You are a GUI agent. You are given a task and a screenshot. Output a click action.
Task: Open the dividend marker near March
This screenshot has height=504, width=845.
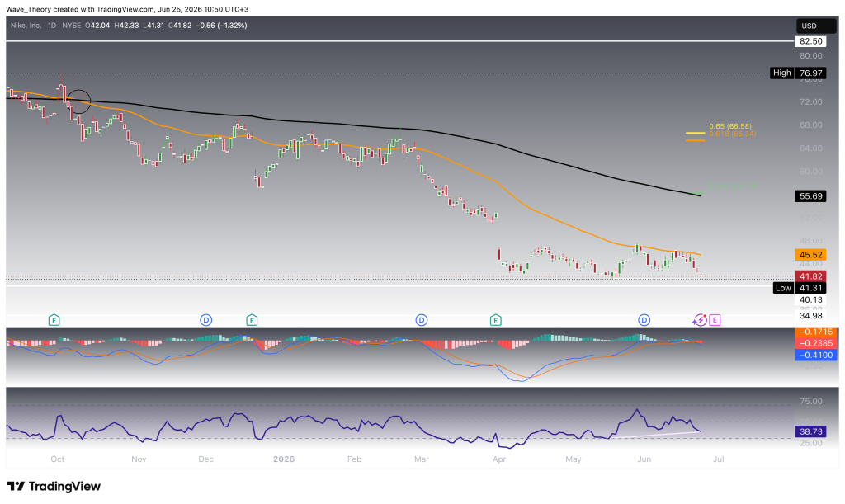click(422, 320)
